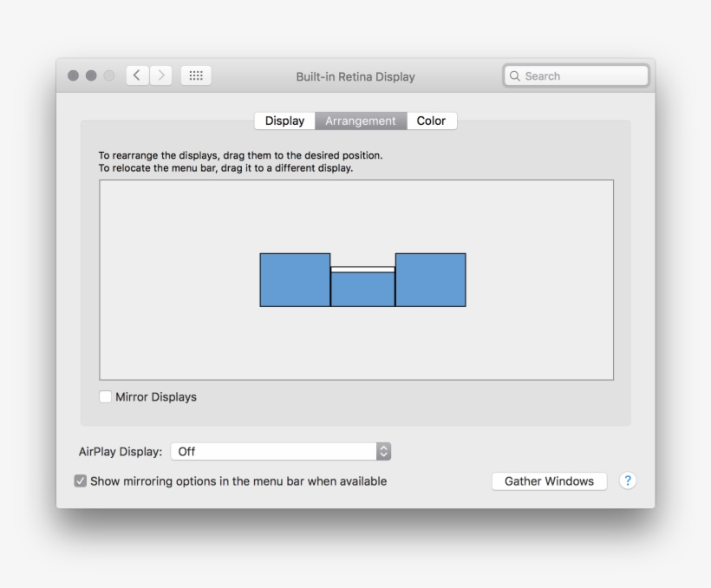Show all preferences grid icon
Screen dimensions: 711x588
coord(195,75)
